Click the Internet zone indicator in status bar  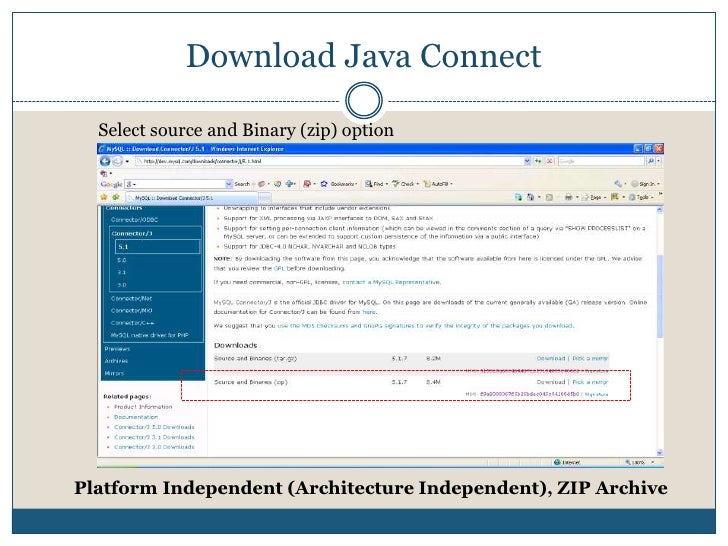[x=567, y=462]
